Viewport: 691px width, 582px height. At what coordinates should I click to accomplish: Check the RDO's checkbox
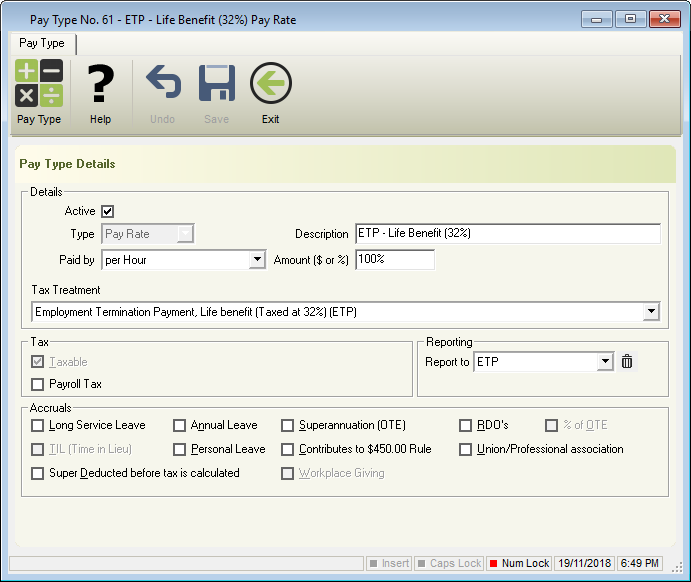coord(465,425)
